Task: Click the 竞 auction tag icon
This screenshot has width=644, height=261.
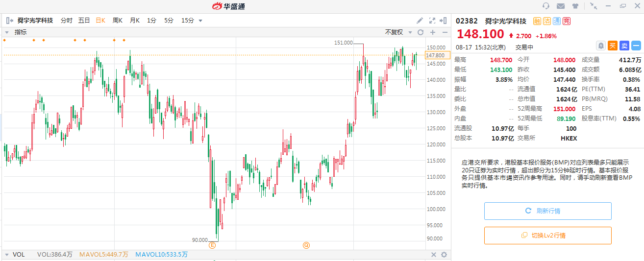Action: coord(567,21)
